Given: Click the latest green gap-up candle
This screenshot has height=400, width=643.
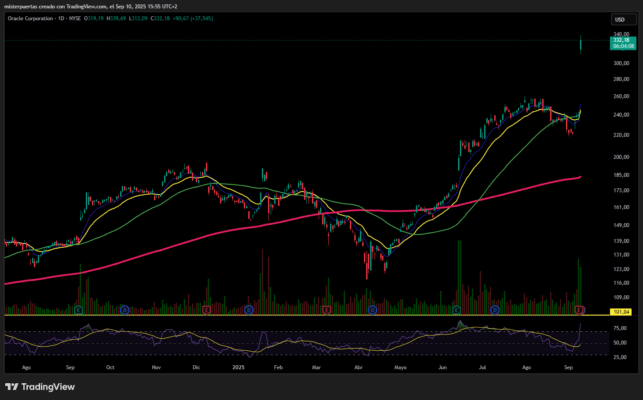Looking at the screenshot, I should coord(581,44).
